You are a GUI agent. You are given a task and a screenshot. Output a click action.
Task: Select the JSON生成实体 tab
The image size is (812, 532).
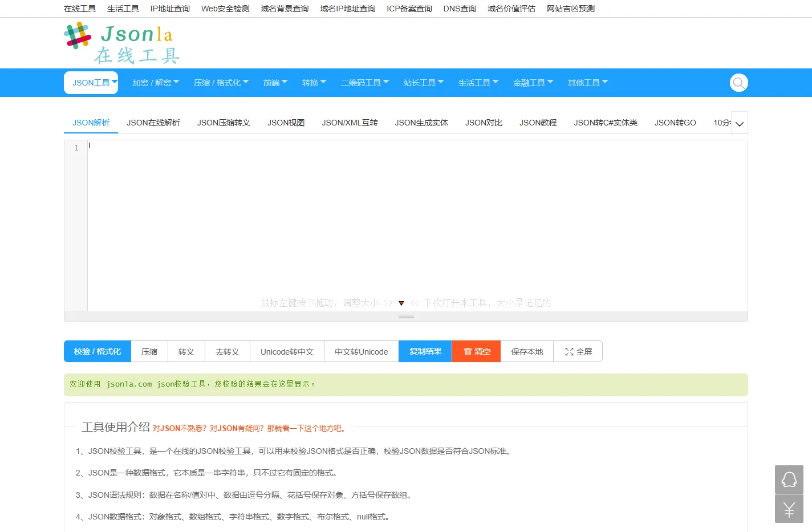pyautogui.click(x=421, y=123)
